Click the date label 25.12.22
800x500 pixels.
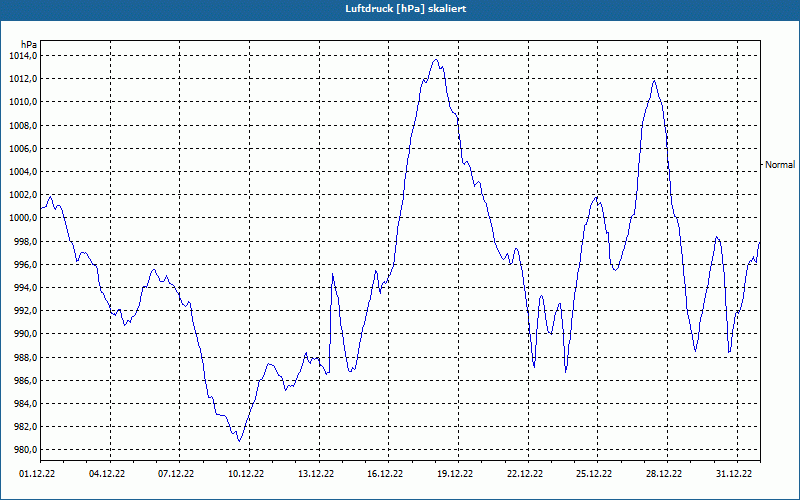tap(594, 474)
